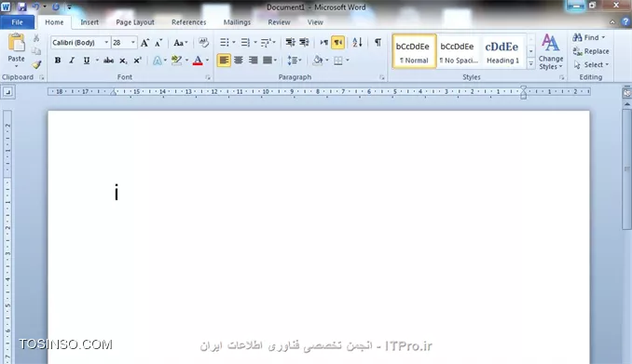This screenshot has width=632, height=364.
Task: Insert a numbered list
Action: (245, 42)
